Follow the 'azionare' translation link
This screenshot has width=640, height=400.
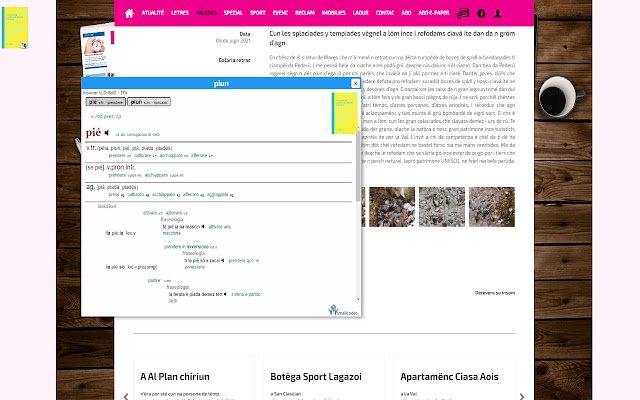pos(174,213)
